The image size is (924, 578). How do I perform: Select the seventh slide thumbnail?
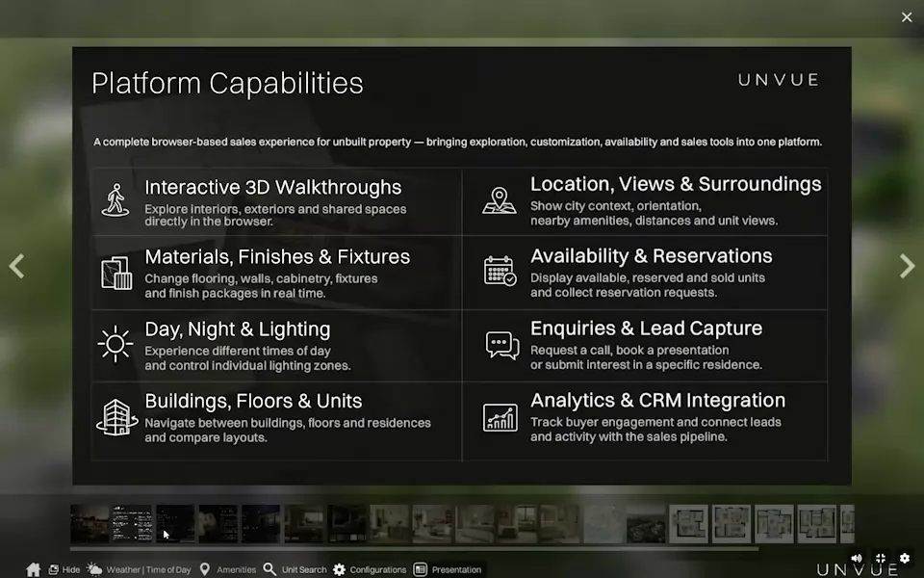pos(346,524)
